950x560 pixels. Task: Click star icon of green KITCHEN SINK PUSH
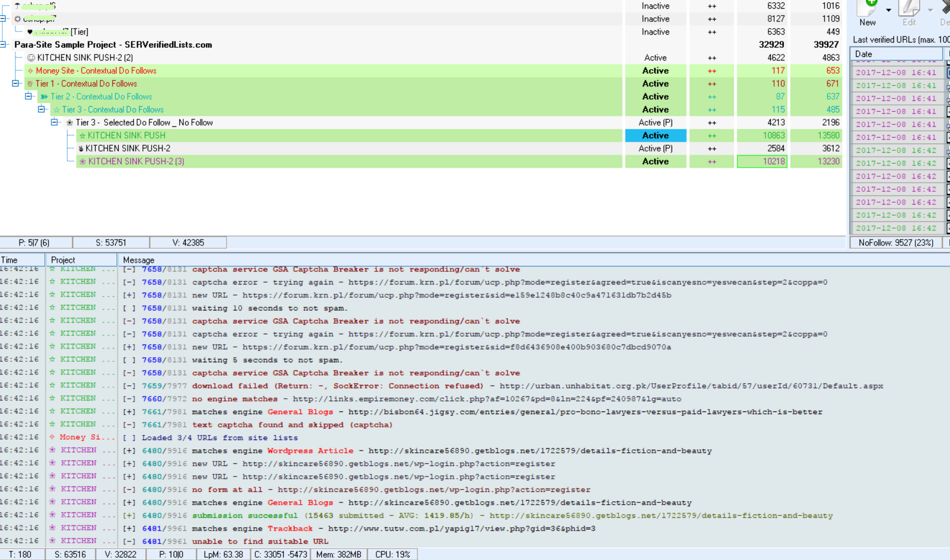click(82, 135)
